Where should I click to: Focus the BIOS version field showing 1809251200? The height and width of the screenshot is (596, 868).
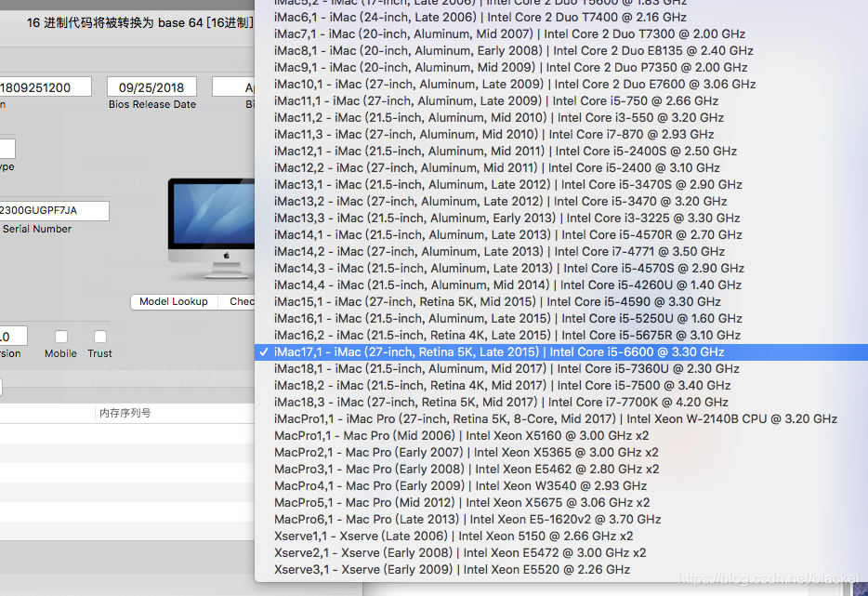coord(46,87)
